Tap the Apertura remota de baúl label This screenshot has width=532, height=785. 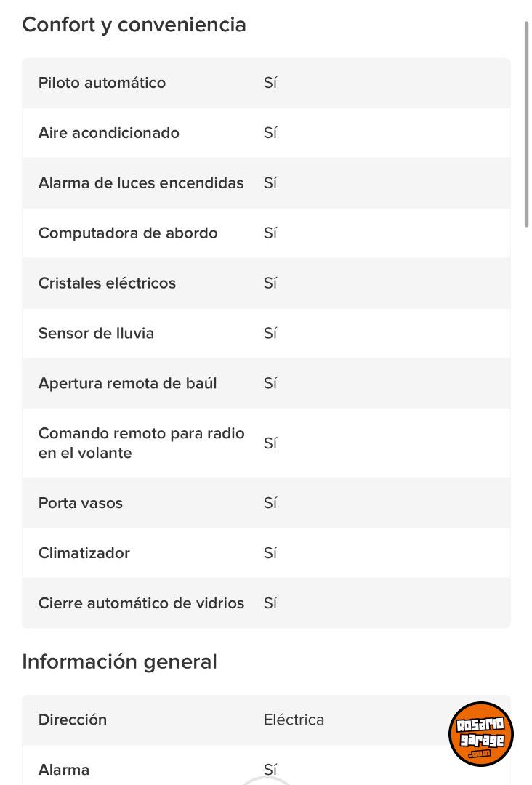pos(127,384)
